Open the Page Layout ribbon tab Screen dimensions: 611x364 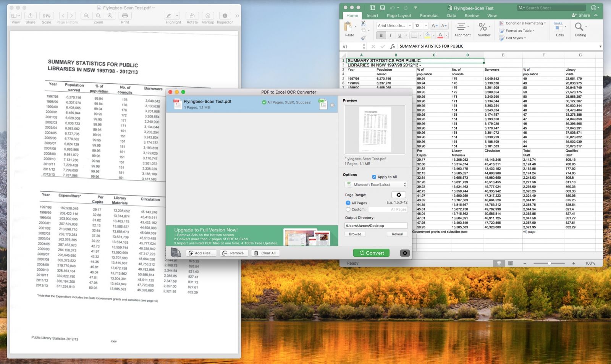[x=399, y=16]
